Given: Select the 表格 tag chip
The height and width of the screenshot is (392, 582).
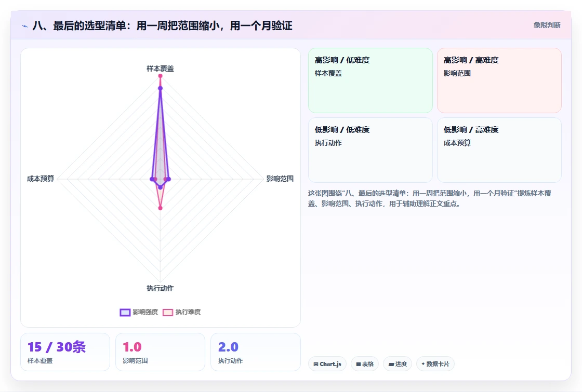Looking at the screenshot, I should tap(365, 364).
